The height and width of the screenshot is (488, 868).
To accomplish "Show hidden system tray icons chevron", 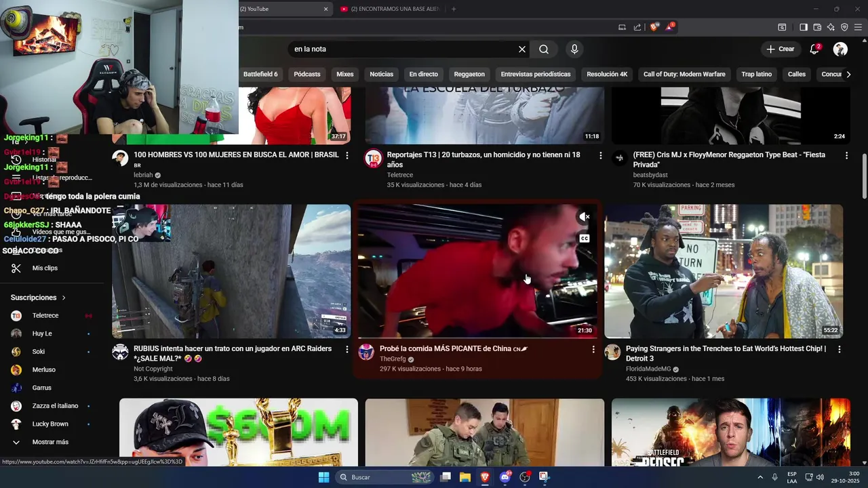I will click(759, 477).
